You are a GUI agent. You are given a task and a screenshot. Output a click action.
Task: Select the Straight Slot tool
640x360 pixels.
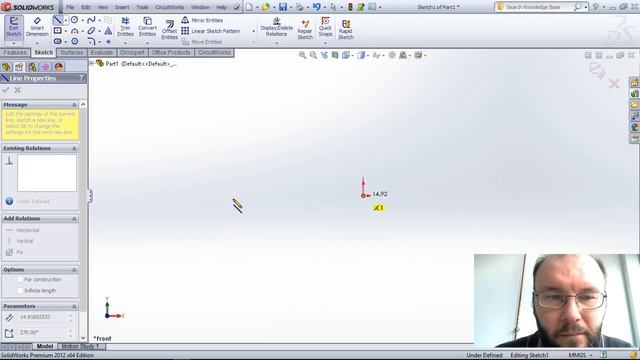pyautogui.click(x=58, y=41)
